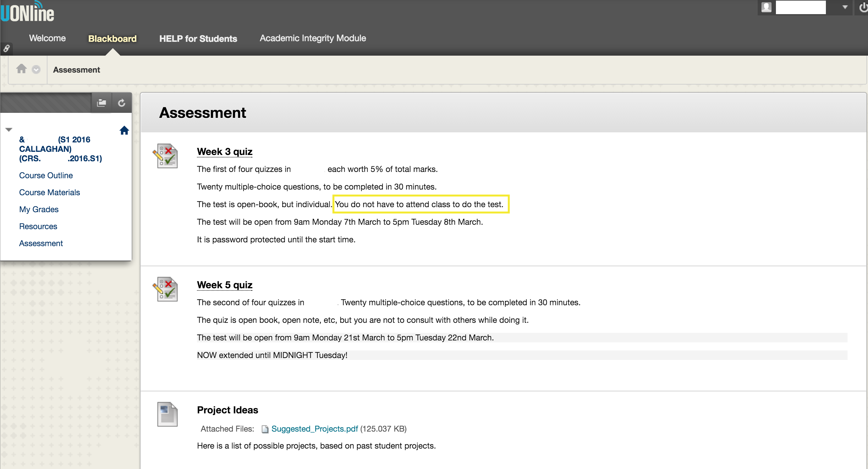Open Course Materials in the sidebar
The width and height of the screenshot is (868, 469).
(50, 192)
